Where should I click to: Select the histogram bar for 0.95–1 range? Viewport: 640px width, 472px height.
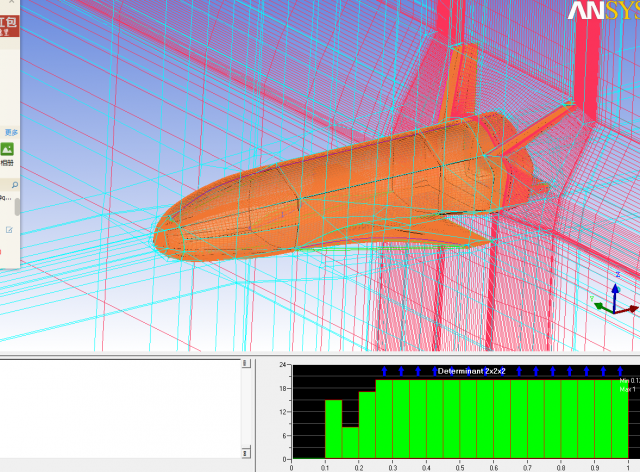pyautogui.click(x=620, y=419)
